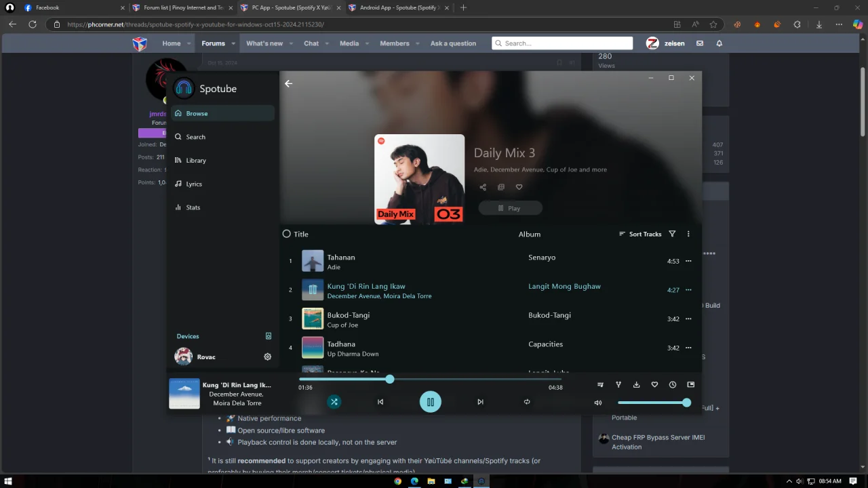Add Daily Mix 3 to queue

coord(501,187)
